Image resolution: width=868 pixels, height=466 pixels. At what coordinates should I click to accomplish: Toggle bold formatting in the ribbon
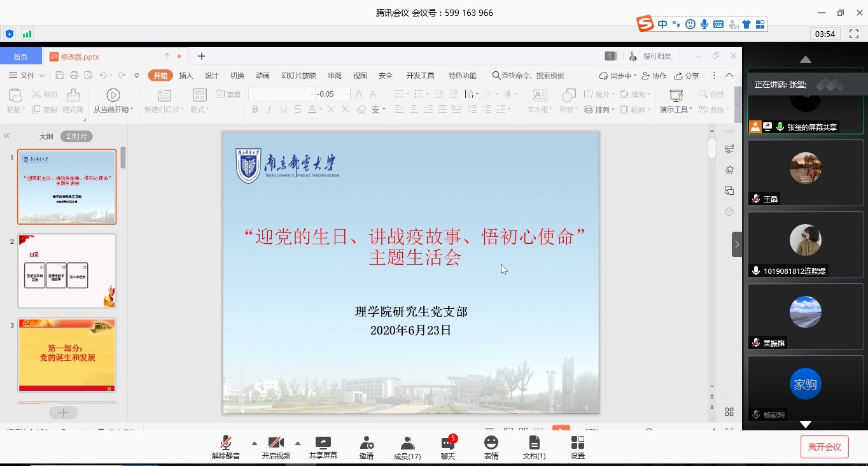(x=255, y=109)
